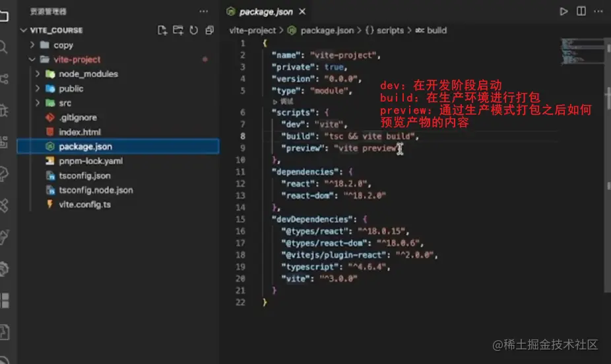Open tsconfig.json file

[x=118, y=175]
